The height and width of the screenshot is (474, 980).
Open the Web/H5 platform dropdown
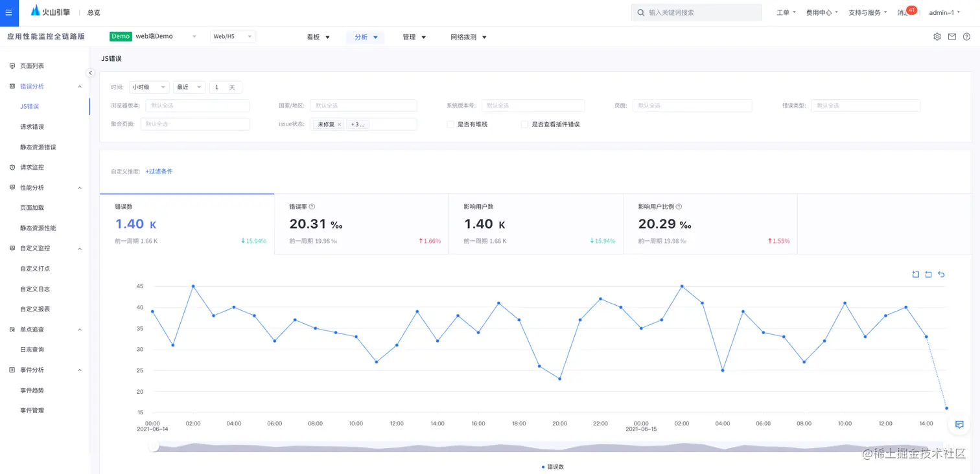(x=233, y=37)
